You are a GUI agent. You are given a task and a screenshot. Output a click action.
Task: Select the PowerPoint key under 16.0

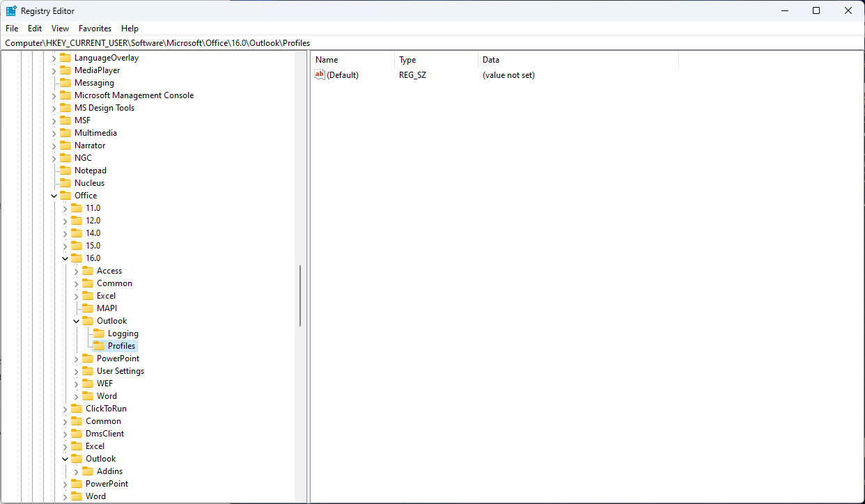pos(118,359)
